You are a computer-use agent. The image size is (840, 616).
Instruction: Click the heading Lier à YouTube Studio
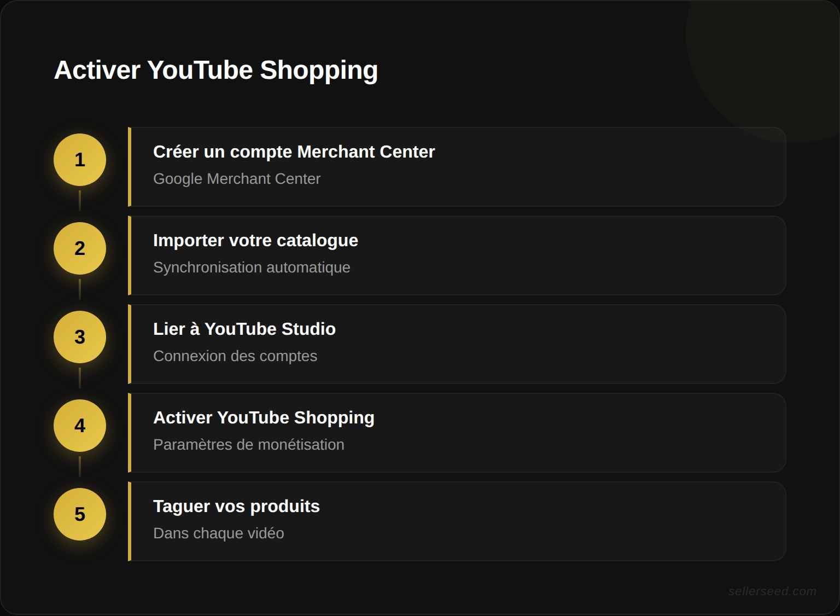pos(244,329)
